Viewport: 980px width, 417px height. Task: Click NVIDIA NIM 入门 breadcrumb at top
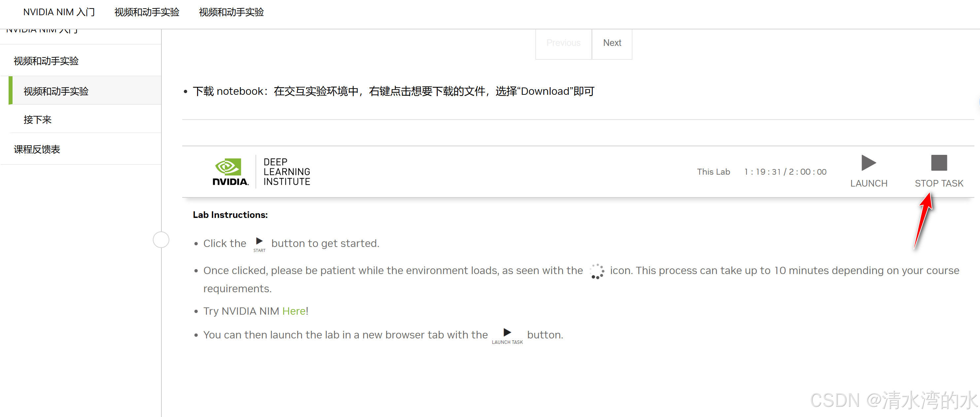point(59,12)
